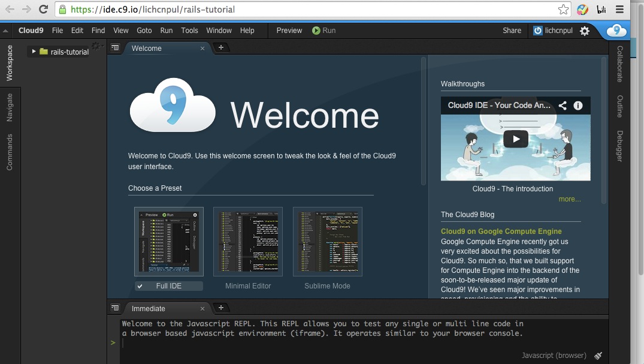
Task: Click the browser back arrow
Action: click(10, 9)
